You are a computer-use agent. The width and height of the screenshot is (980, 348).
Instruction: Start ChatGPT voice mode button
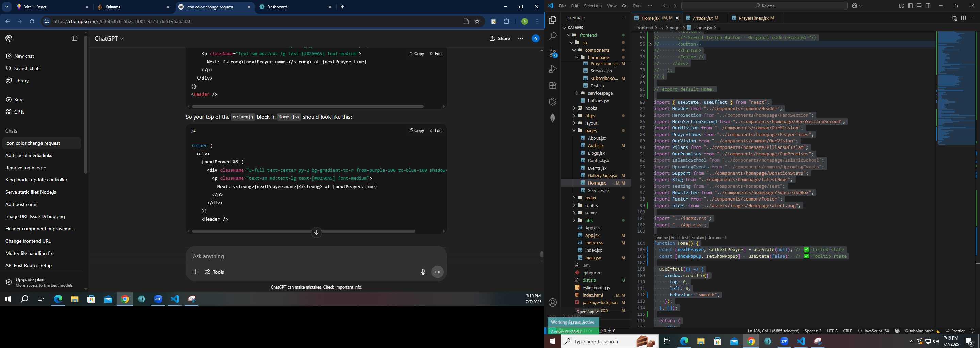(x=438, y=272)
